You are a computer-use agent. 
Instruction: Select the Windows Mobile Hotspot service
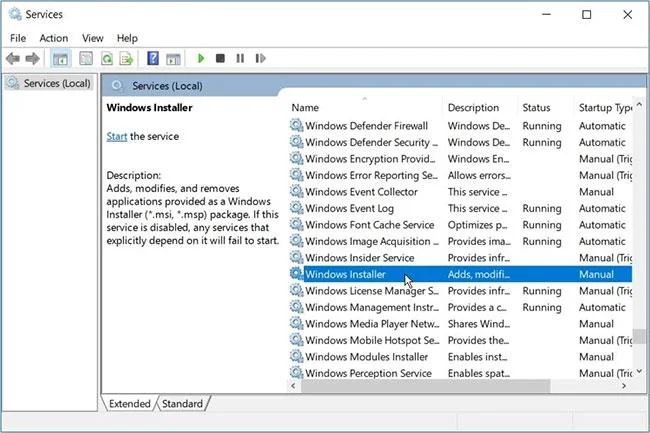[x=461, y=340]
